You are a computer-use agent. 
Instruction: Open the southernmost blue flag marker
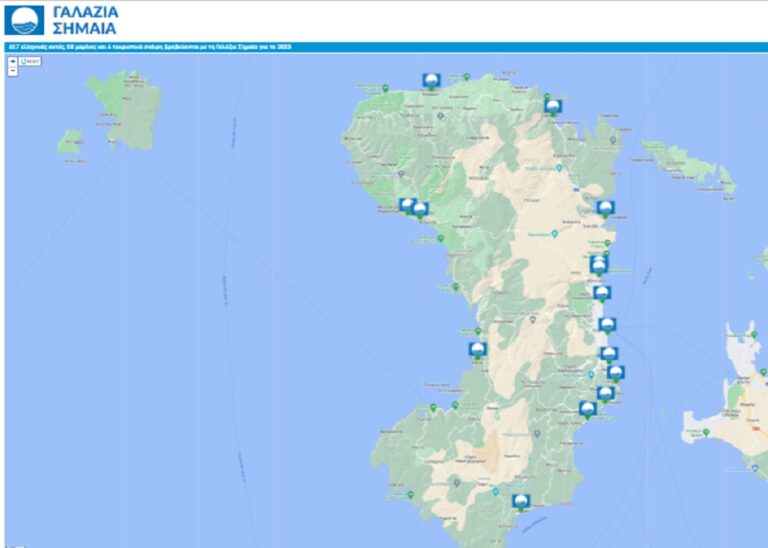pyautogui.click(x=520, y=502)
